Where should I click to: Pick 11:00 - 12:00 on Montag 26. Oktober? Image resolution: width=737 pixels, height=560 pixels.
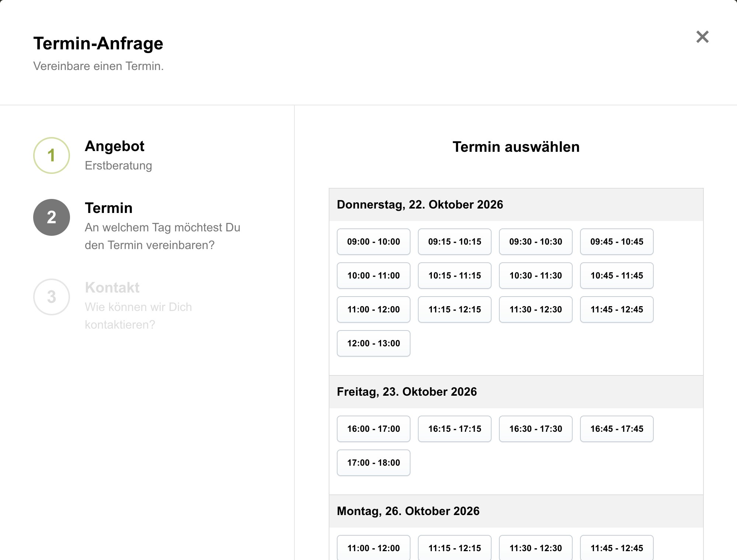coord(374,548)
